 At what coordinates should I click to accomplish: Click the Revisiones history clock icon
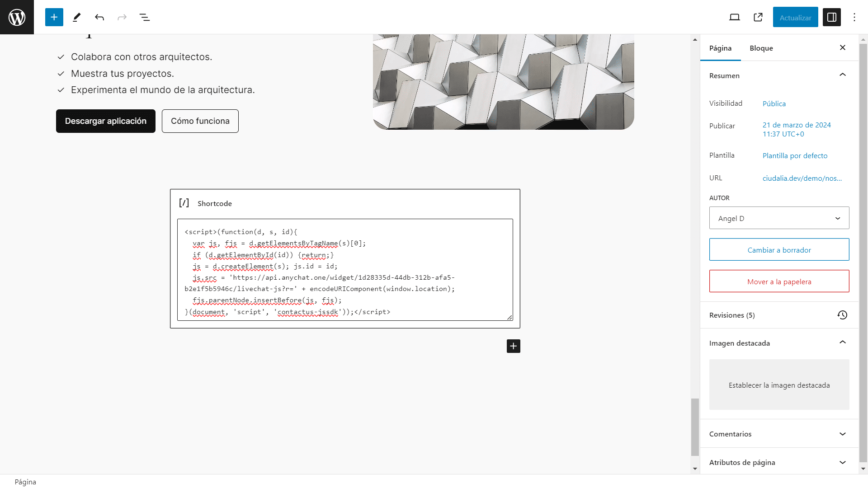[x=842, y=315]
